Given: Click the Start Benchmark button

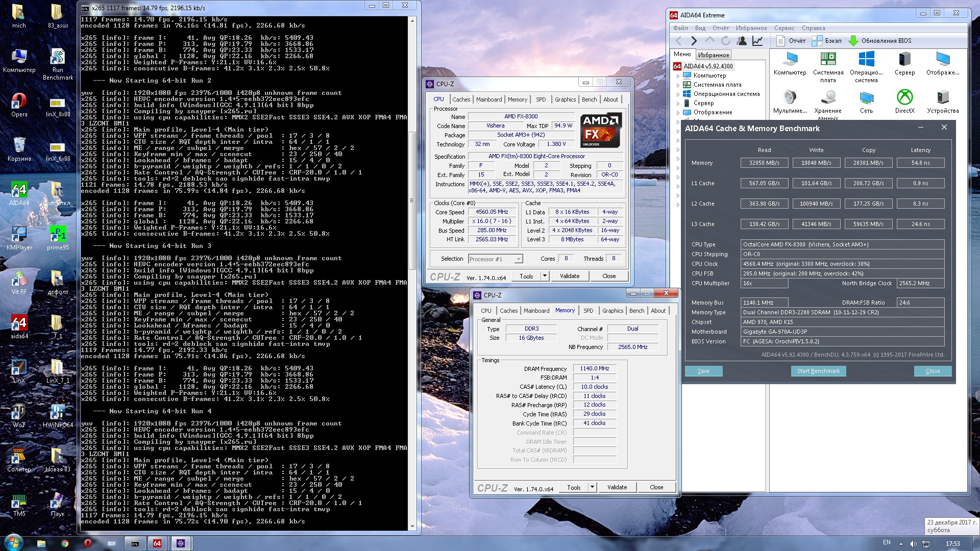Looking at the screenshot, I should point(818,371).
